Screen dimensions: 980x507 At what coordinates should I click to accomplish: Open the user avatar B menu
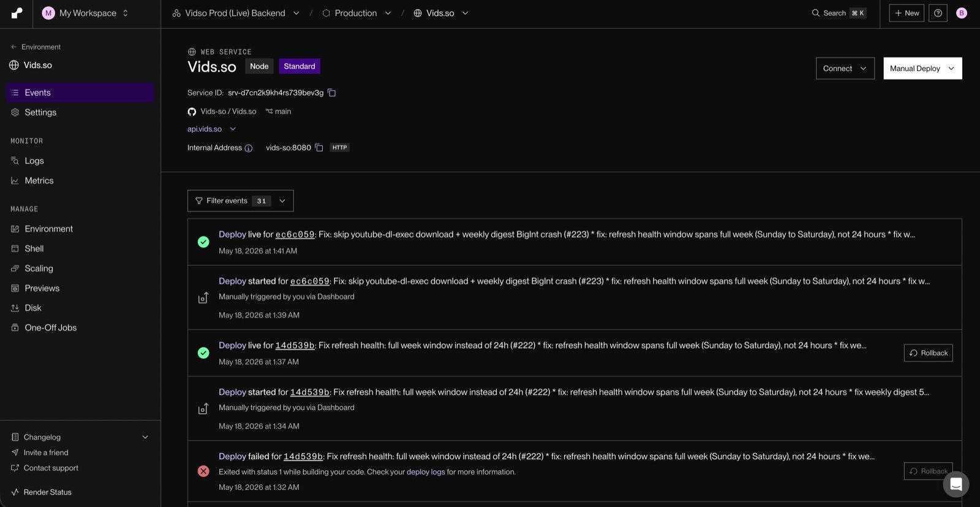(962, 13)
